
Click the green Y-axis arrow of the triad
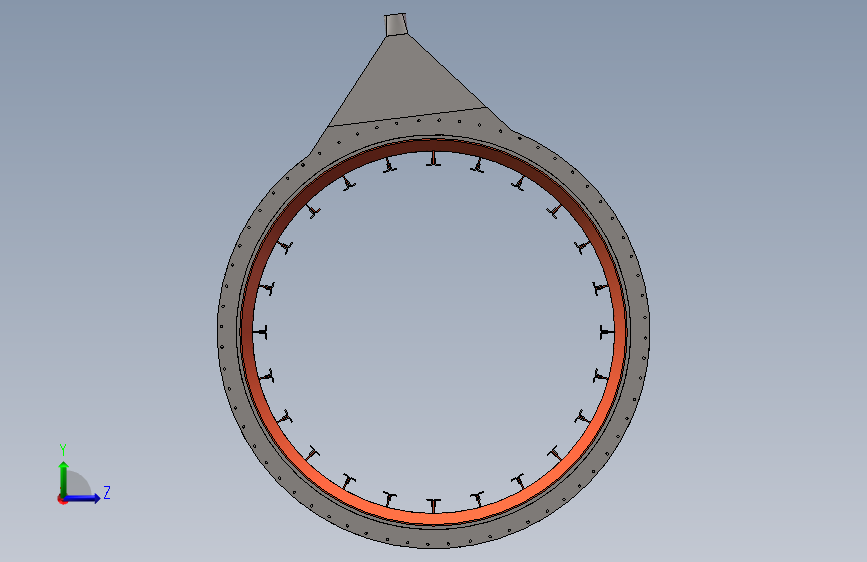point(64,478)
